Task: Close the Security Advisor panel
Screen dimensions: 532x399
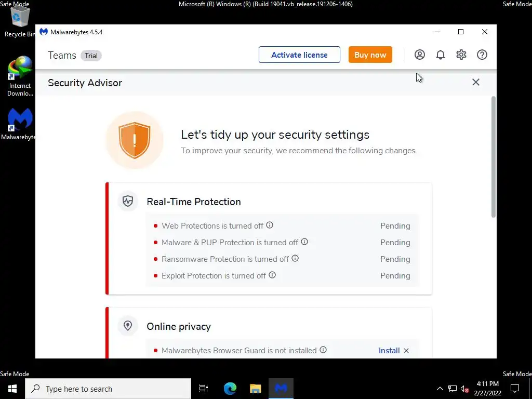Action: [x=475, y=82]
